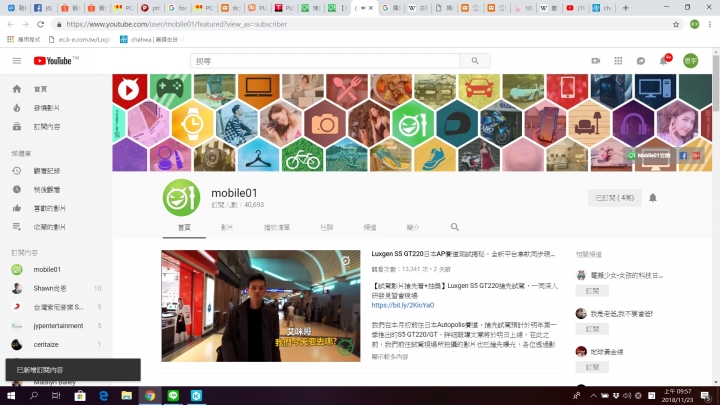Switch to the About channel tab

[413, 227]
